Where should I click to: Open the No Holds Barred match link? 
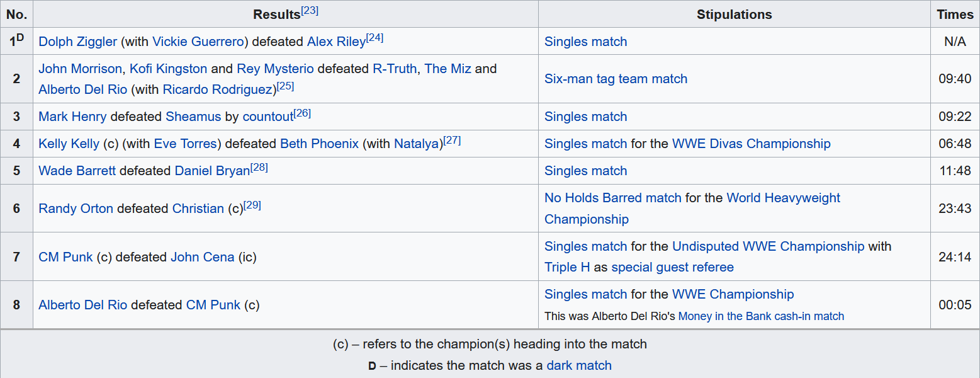[612, 198]
